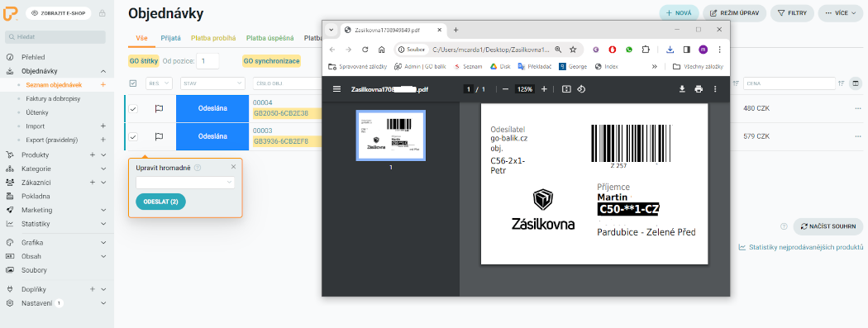Click the flag icon for order 00004
This screenshot has width=868, height=328.
coord(159,109)
